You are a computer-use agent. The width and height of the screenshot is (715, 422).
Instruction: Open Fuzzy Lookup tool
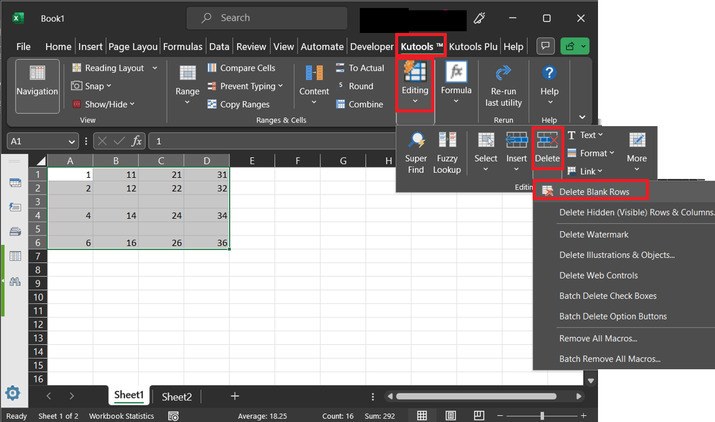pos(447,152)
